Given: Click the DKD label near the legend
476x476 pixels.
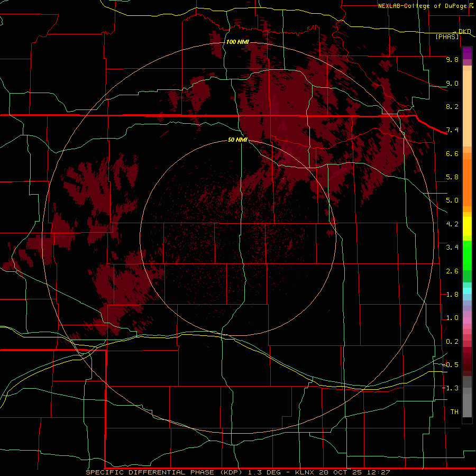Looking at the screenshot, I should pyautogui.click(x=464, y=31).
